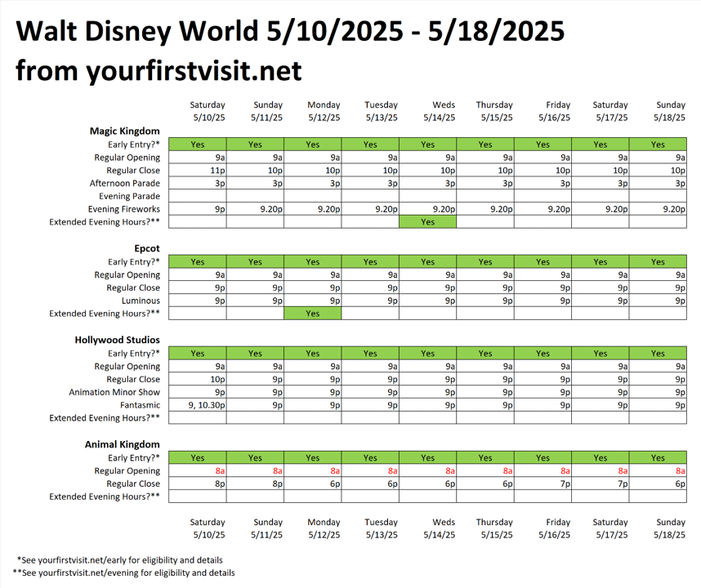Click the Fantasmic '9, 10.30p' cell
Image resolution: width=701 pixels, height=588 pixels.
point(198,405)
